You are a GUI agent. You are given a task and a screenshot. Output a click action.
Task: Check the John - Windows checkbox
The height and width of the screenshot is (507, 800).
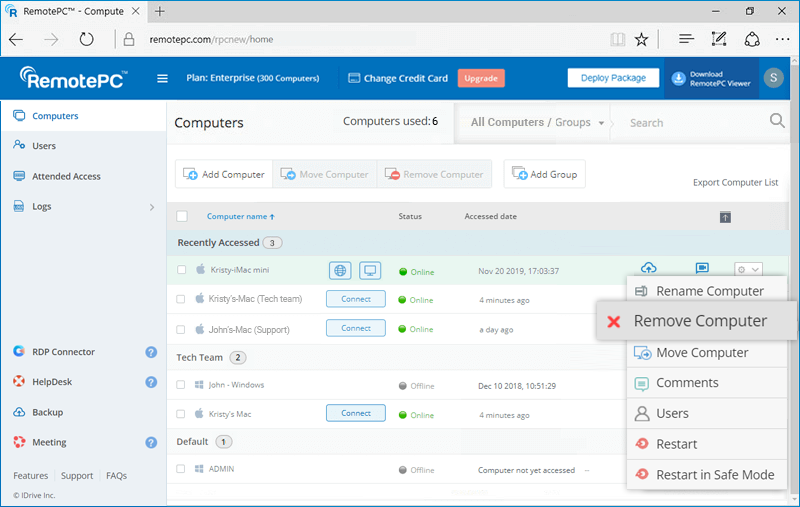pyautogui.click(x=181, y=385)
